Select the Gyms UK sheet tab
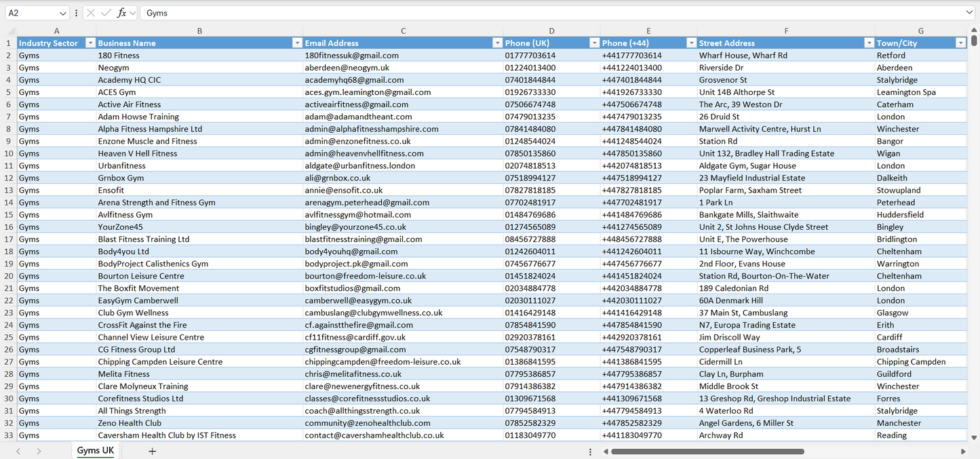The image size is (980, 459). click(x=96, y=451)
